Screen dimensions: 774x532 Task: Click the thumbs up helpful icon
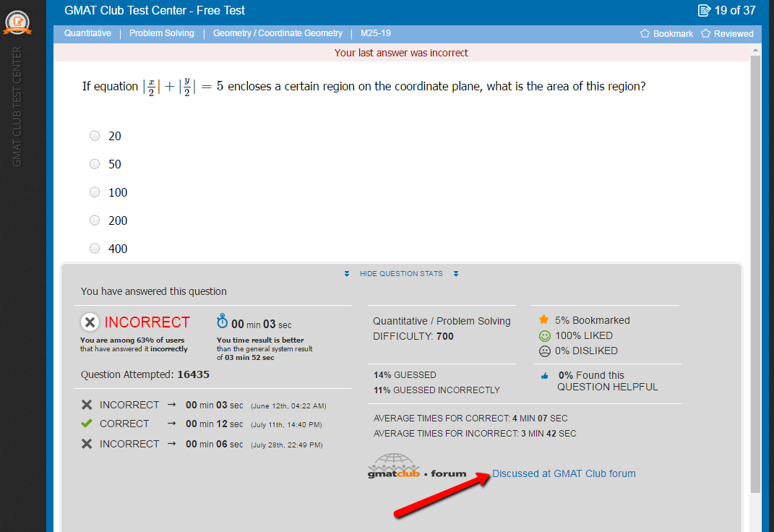(544, 376)
